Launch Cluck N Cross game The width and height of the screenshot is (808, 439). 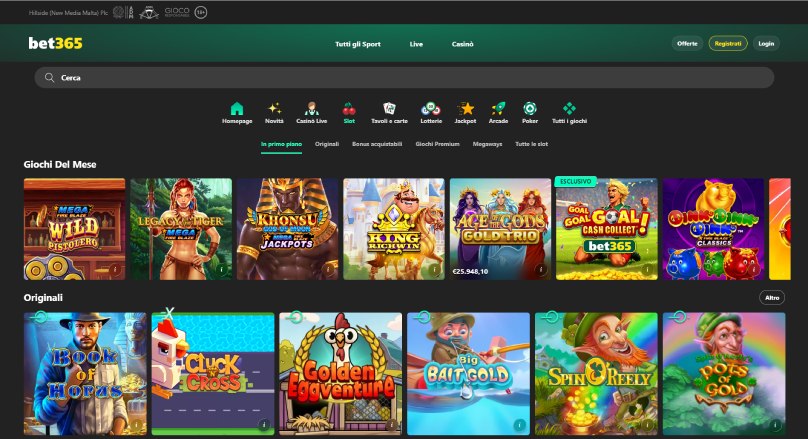[x=213, y=374]
